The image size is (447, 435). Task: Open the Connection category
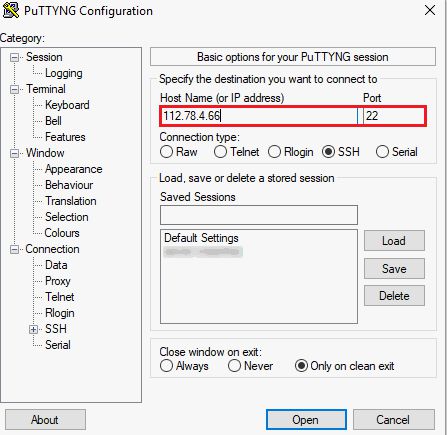click(x=52, y=249)
